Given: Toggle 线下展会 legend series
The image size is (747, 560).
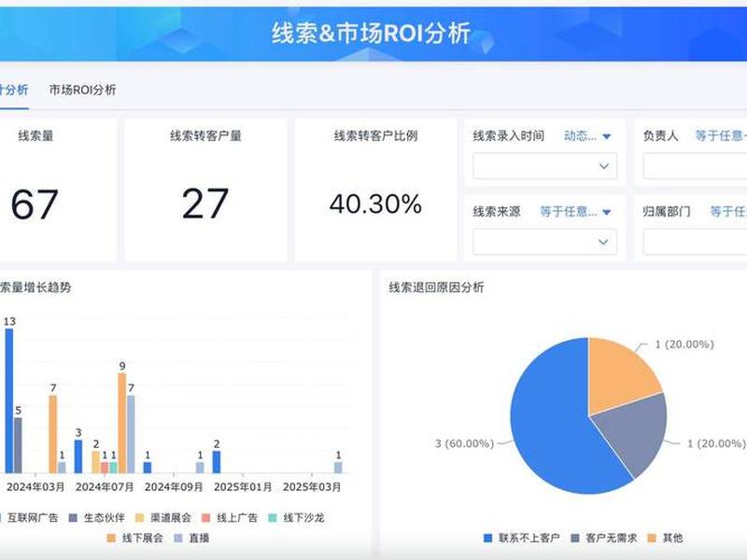Looking at the screenshot, I should 134,539.
